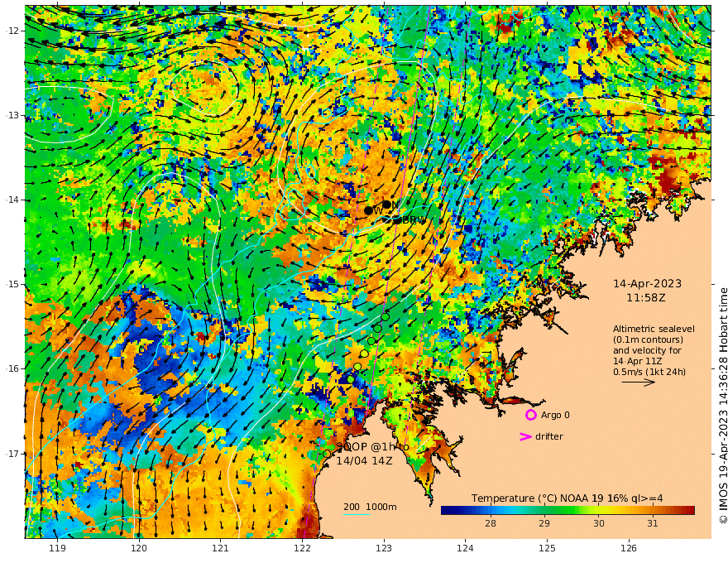Click the '0.5m/s (1kt 24h)' text
728x563 pixels.
(x=649, y=372)
